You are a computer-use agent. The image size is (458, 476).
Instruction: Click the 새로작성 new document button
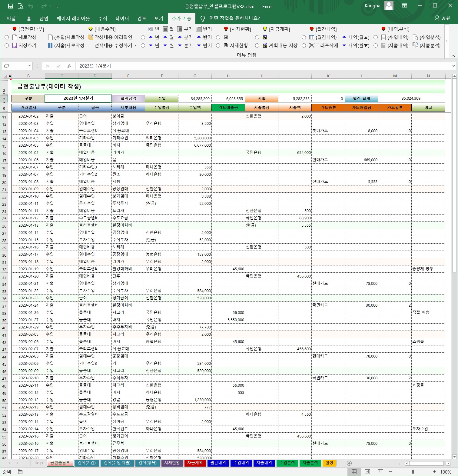(x=24, y=37)
